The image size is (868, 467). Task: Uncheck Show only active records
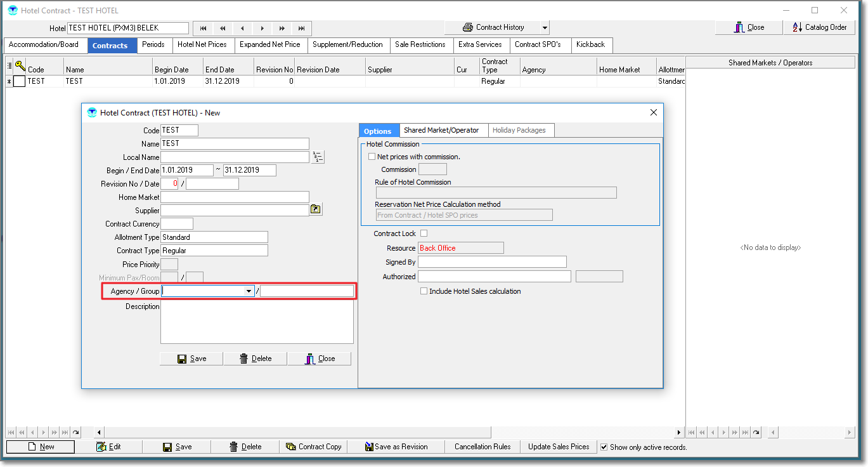[x=604, y=447]
